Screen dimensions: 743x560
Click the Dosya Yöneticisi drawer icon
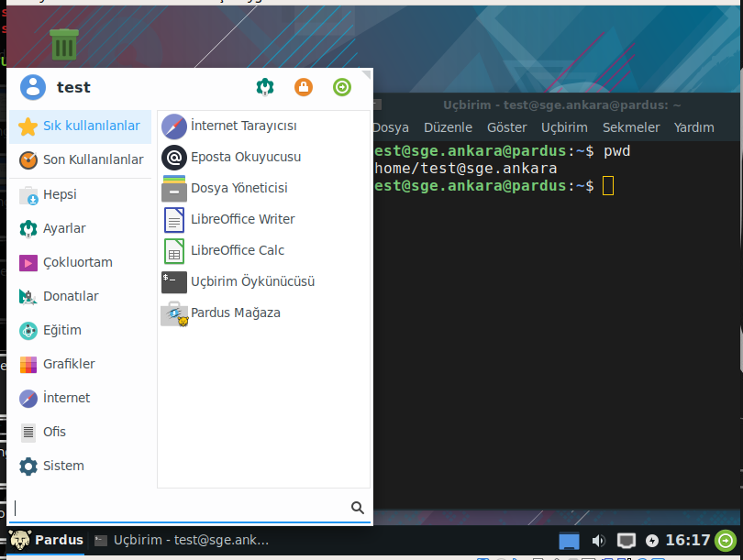point(174,189)
